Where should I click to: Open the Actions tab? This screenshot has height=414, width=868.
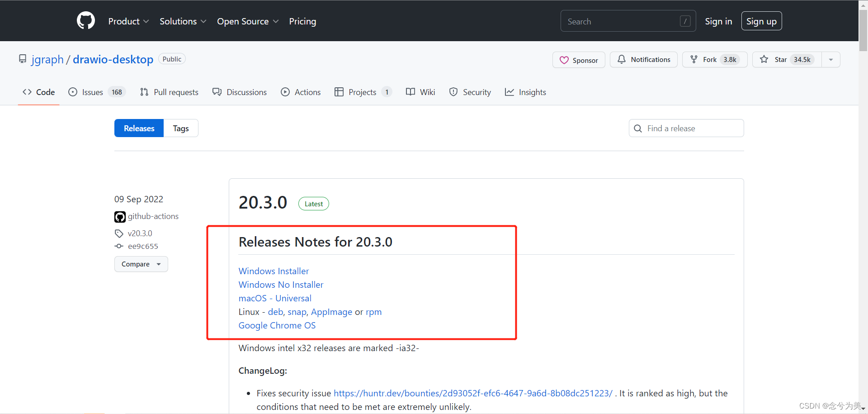pyautogui.click(x=301, y=92)
